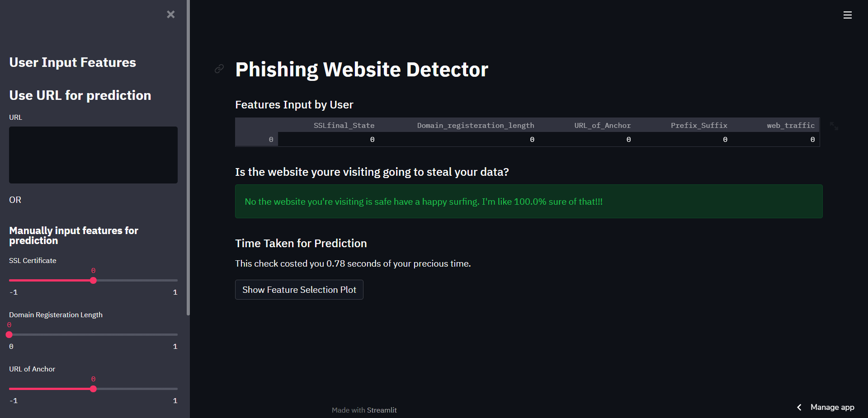Viewport: 868px width, 418px height.
Task: Open the Streamlit link in footer
Action: tap(382, 410)
